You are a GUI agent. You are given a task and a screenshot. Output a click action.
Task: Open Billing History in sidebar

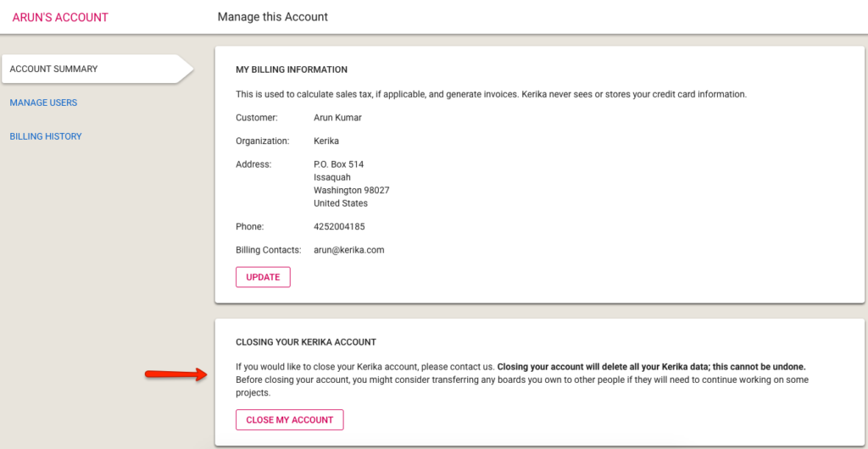(x=46, y=136)
